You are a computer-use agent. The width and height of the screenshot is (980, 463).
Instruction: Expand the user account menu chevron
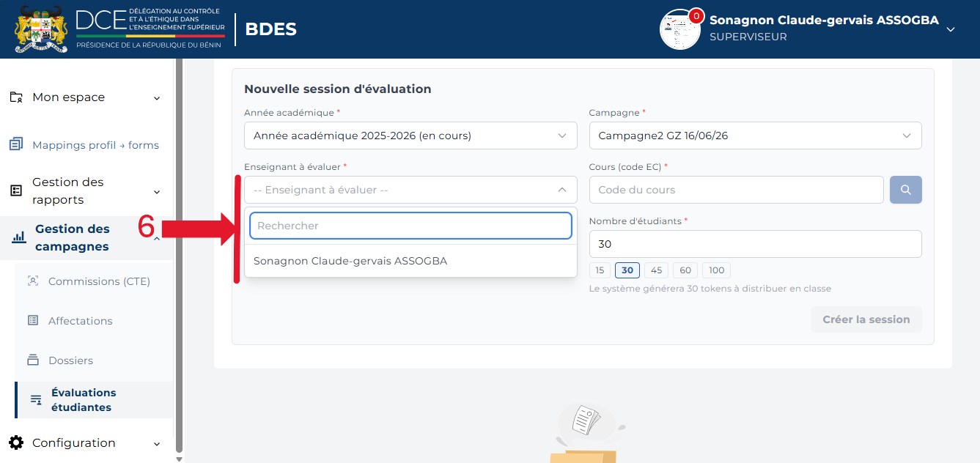951,30
